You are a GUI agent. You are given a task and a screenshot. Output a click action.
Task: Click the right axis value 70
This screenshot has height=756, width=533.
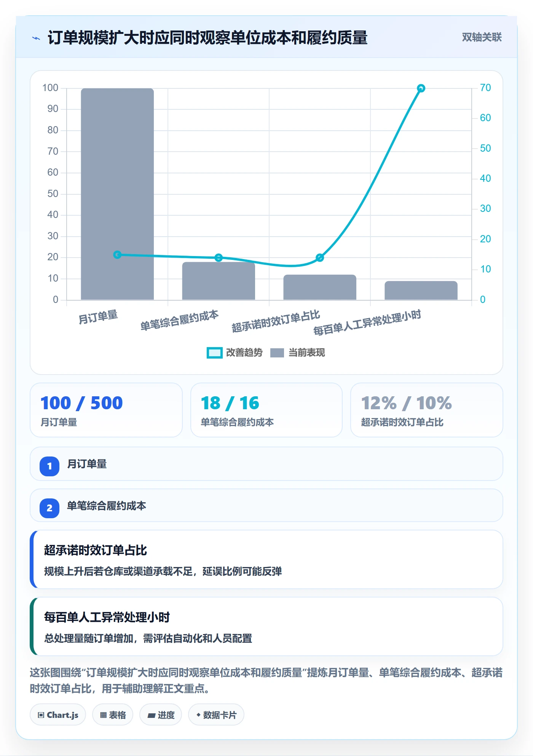click(x=485, y=88)
